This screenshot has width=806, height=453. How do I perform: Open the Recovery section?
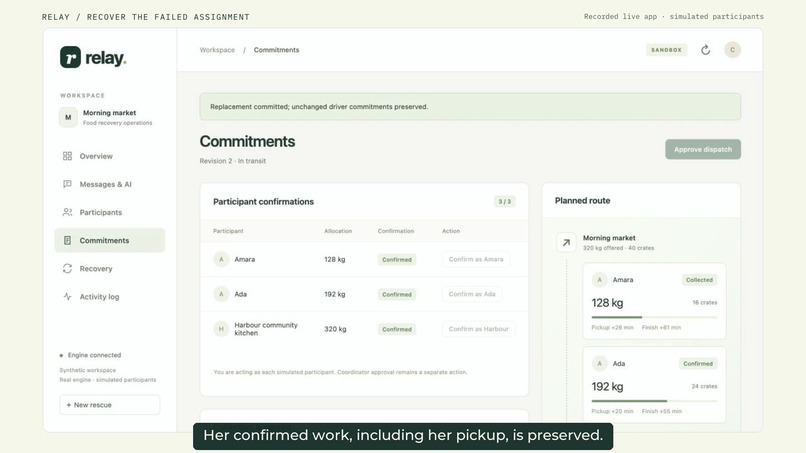tap(109, 268)
